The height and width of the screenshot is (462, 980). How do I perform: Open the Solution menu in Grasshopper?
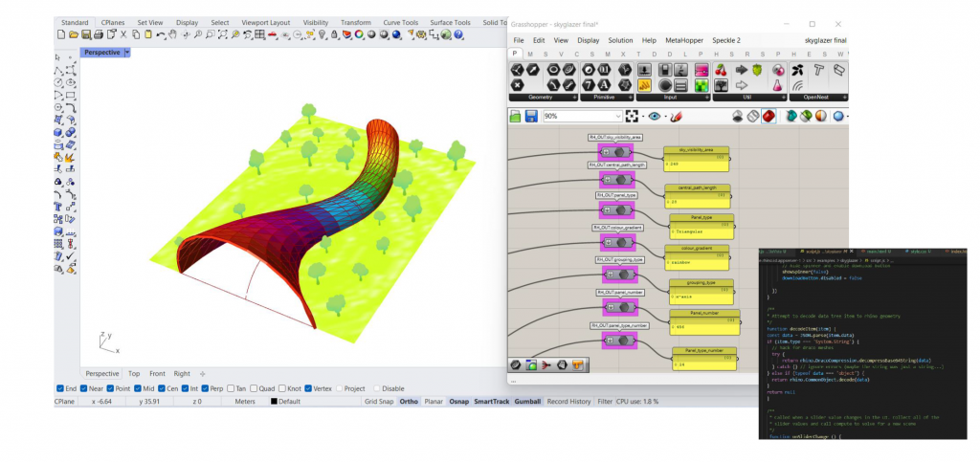tap(620, 40)
